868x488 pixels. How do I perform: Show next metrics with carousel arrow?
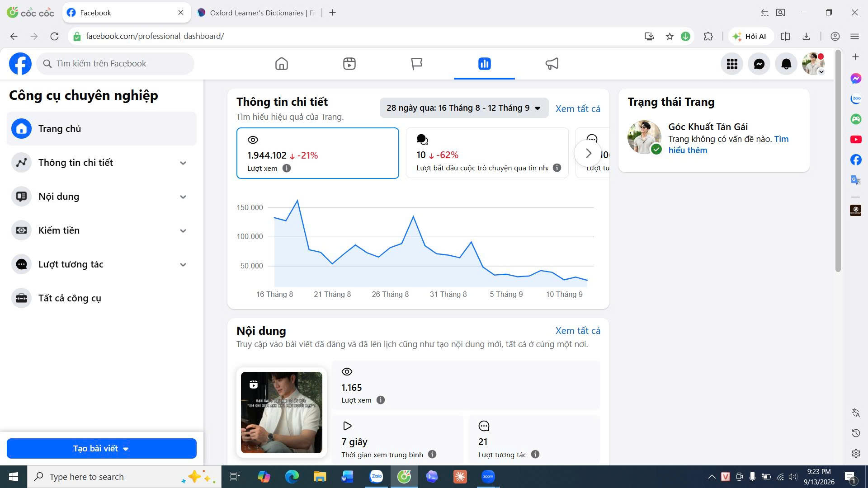(x=588, y=154)
